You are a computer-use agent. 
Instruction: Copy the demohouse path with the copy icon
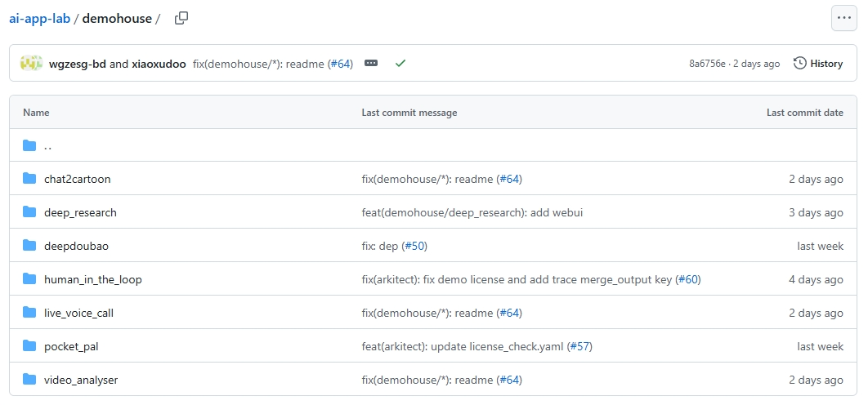[181, 18]
